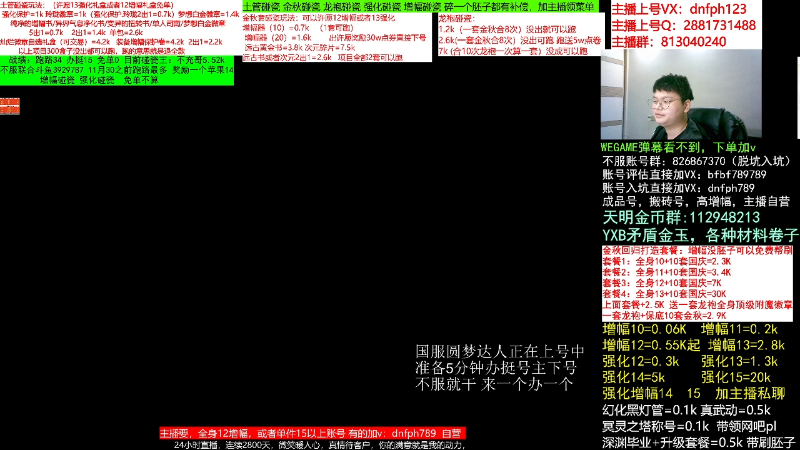Click the row '套餐4:全身13+10套国庆=30K'
This screenshot has height=450, width=800.
(664, 294)
